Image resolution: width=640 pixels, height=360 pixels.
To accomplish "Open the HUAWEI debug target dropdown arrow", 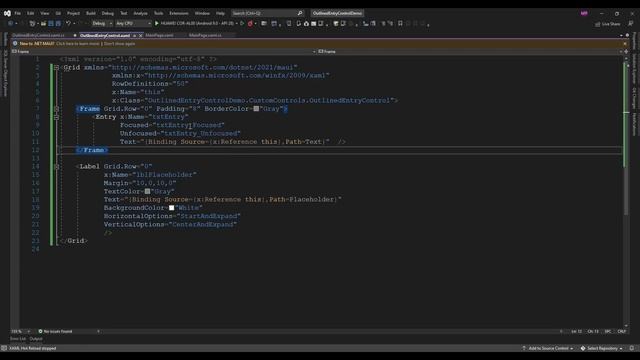I will pos(237,24).
